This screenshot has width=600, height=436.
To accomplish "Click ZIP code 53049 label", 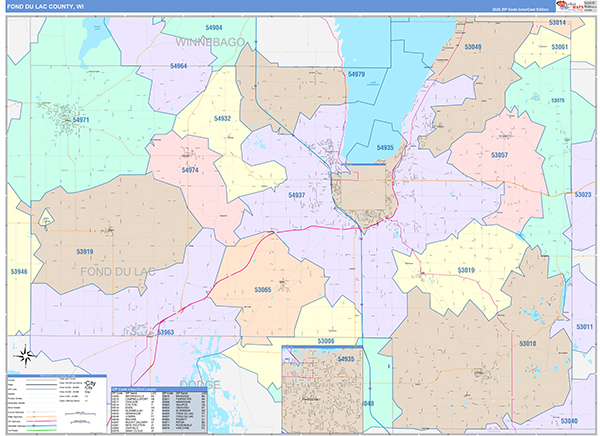I will [471, 47].
